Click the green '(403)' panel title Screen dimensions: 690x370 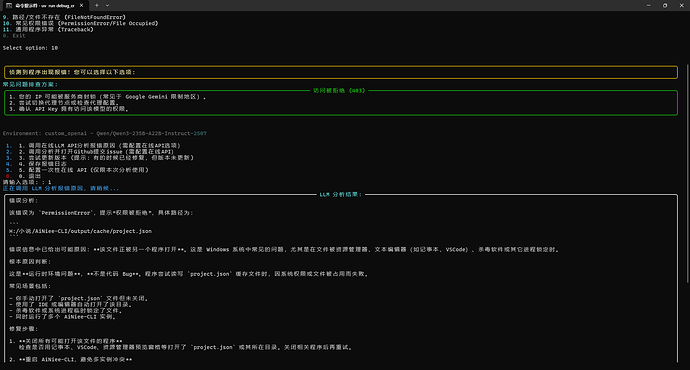pyautogui.click(x=339, y=91)
